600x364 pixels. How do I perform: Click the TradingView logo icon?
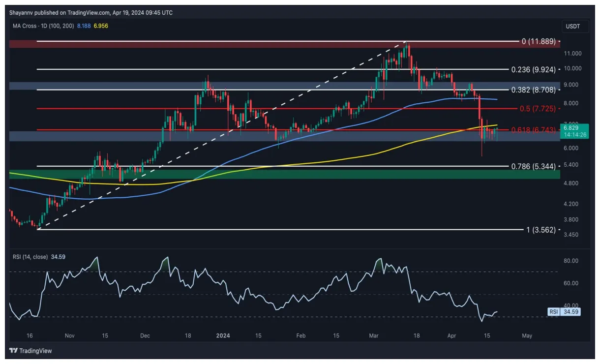tap(14, 351)
